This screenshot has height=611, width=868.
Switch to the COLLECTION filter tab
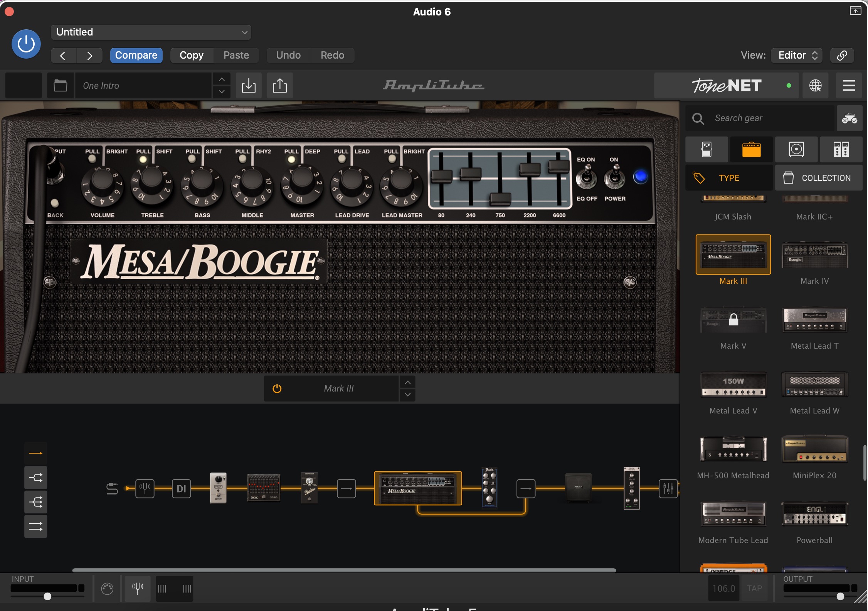click(819, 178)
